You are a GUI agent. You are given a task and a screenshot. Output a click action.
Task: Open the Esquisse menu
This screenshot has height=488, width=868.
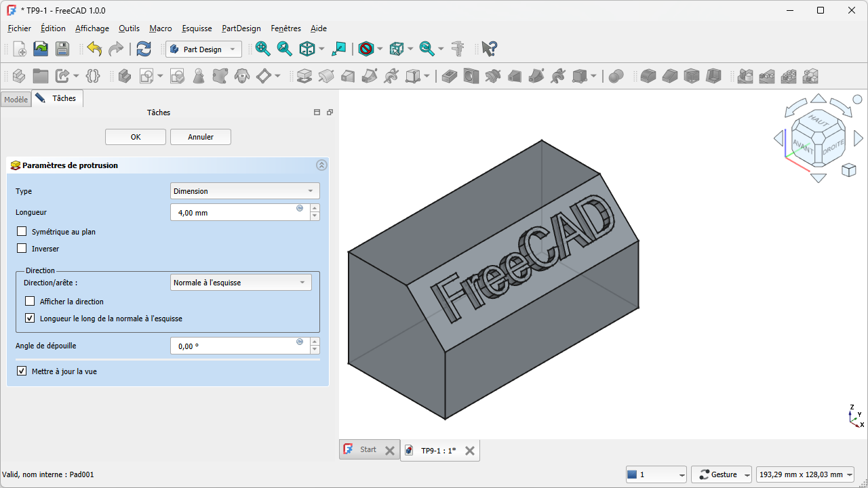(197, 28)
